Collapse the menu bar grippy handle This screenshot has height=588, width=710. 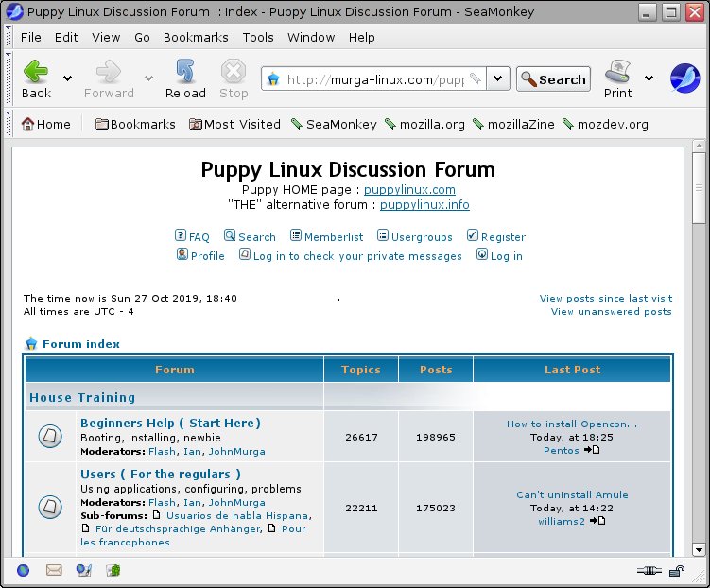click(x=9, y=36)
